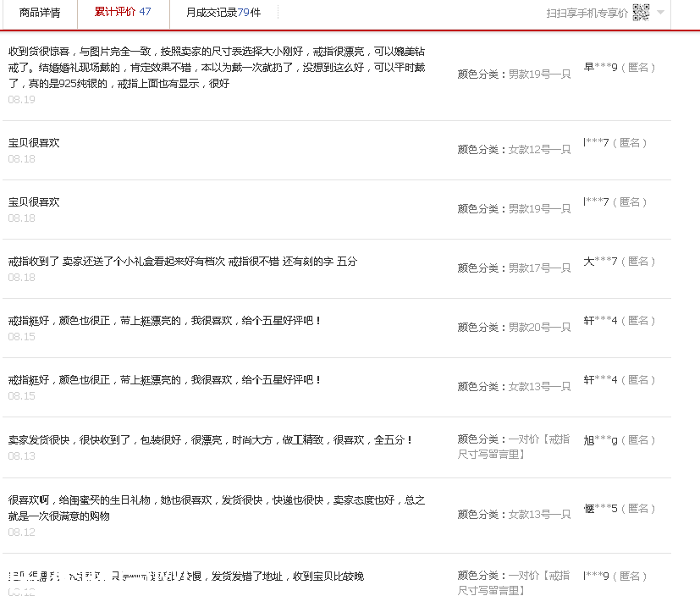Screen dimensions: 700x607
Task: Click the 扫扫享手机专享价 text
Action: tap(587, 13)
